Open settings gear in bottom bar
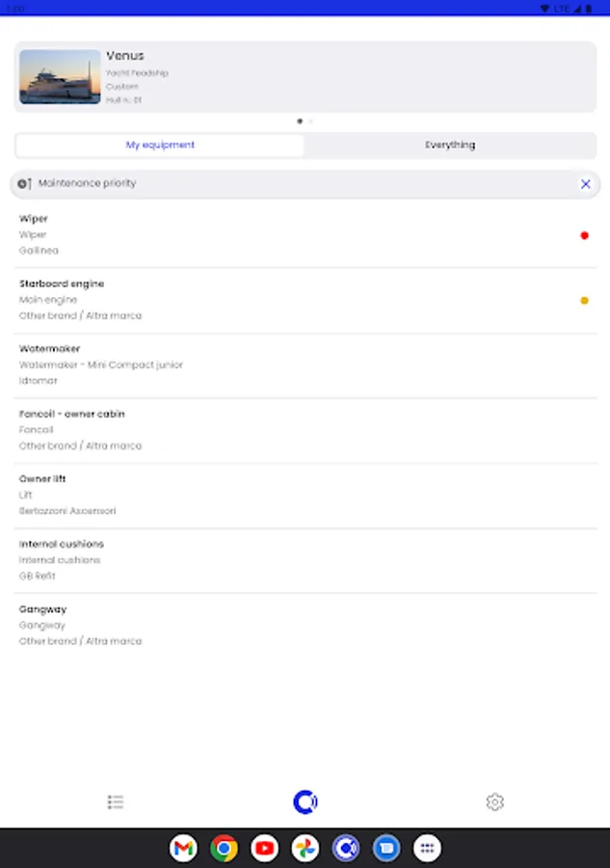 tap(494, 801)
